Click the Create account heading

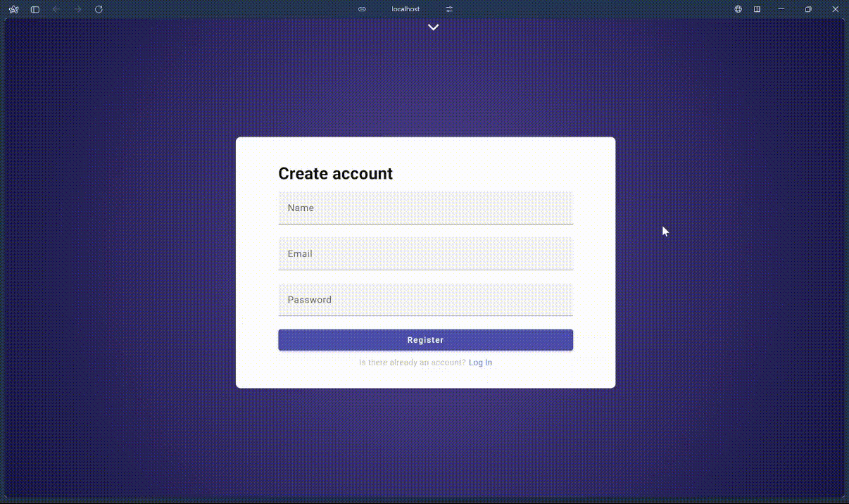(335, 174)
